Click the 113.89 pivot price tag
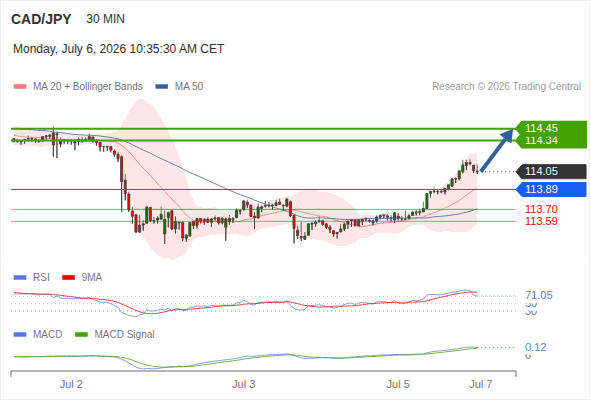Image resolution: width=590 pixels, height=400 pixels. (x=551, y=189)
